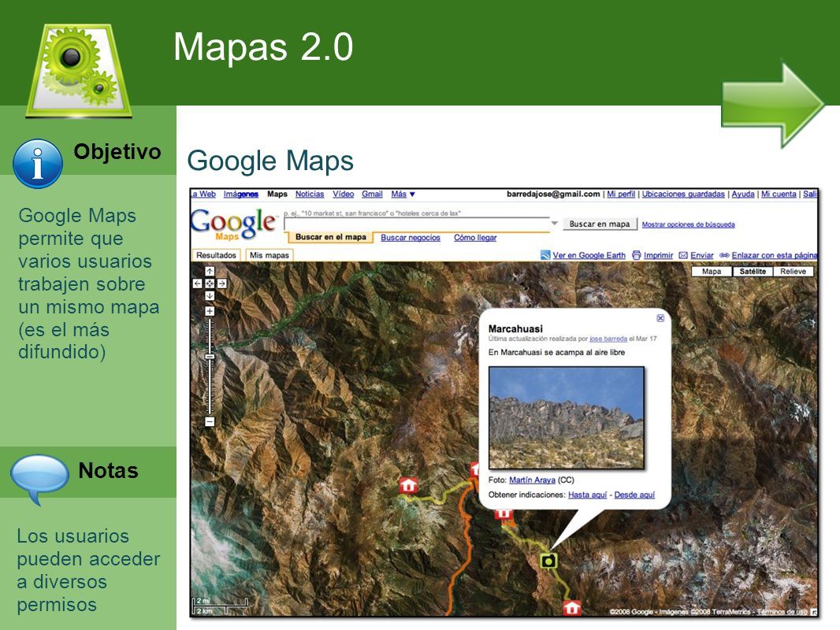Click the Hasta aquí directions link
Viewport: 840px width, 630px height.
click(587, 495)
